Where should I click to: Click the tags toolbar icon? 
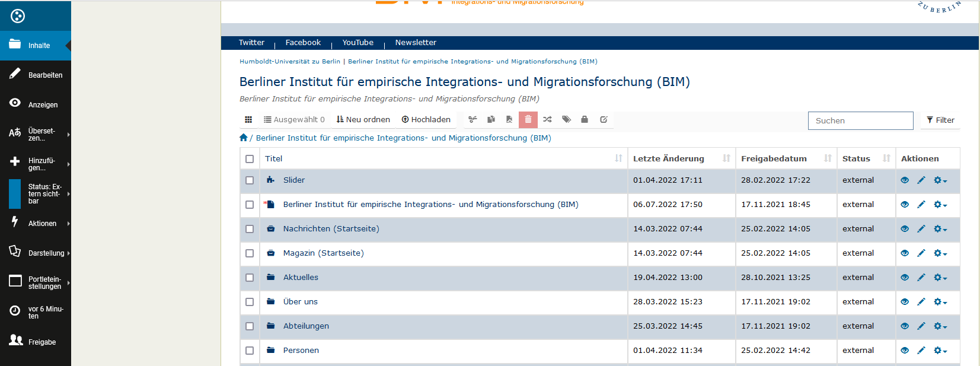566,120
